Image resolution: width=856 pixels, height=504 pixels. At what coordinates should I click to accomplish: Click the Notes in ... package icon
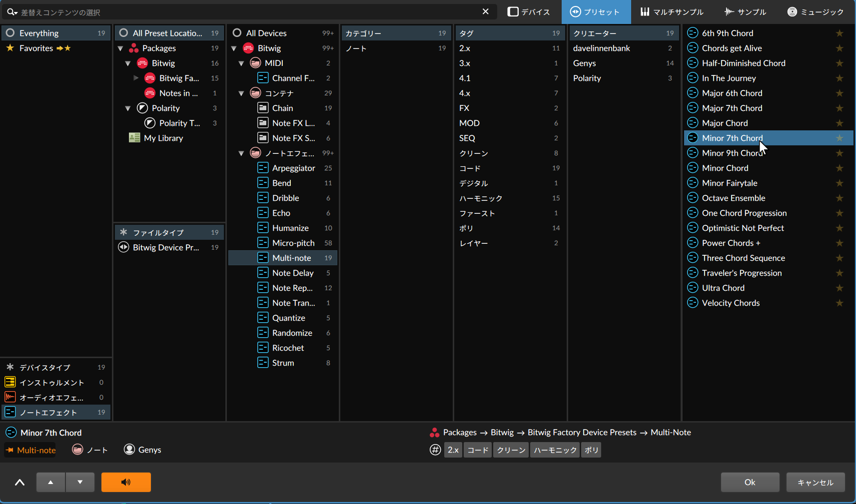pos(150,93)
